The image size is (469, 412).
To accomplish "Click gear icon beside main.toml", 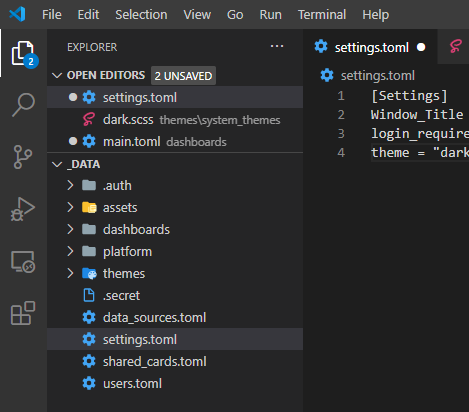I will tap(89, 141).
